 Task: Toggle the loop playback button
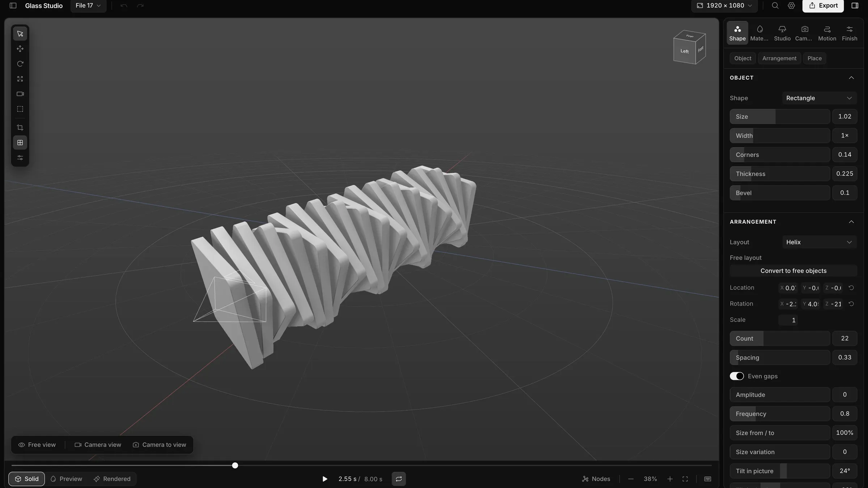click(x=399, y=479)
